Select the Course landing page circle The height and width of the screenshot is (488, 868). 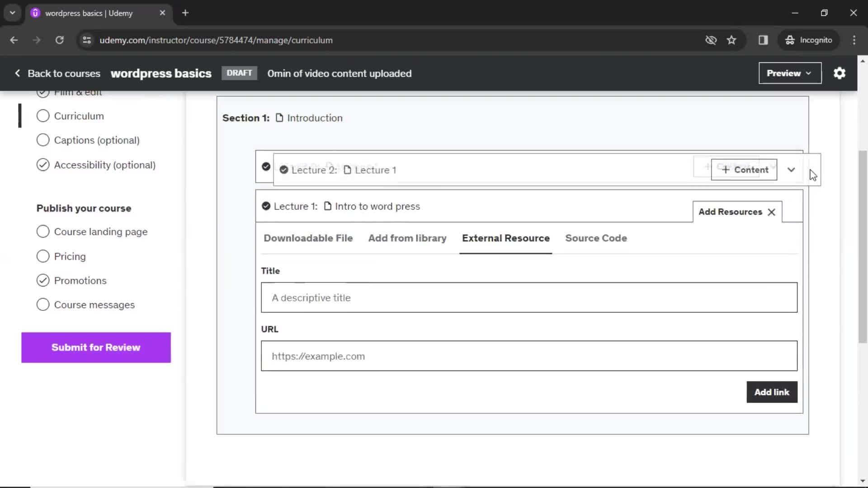43,232
